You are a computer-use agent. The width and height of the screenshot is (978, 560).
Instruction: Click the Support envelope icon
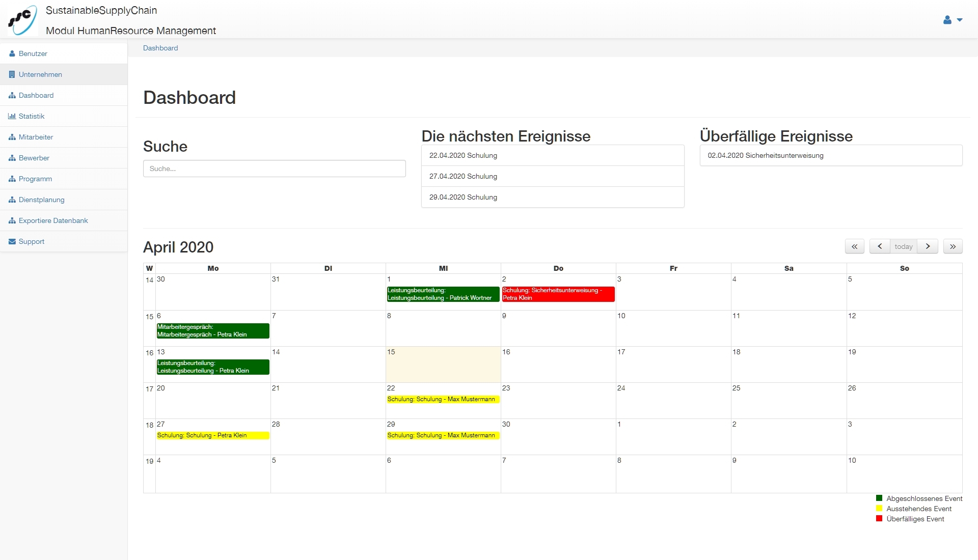click(12, 241)
